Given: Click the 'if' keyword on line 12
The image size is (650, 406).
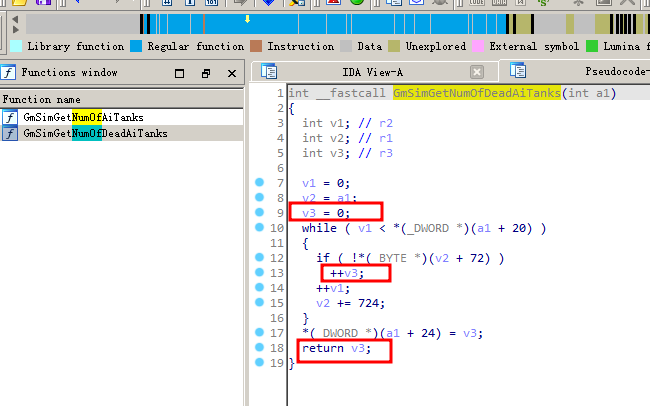Looking at the screenshot, I should click(x=323, y=258).
